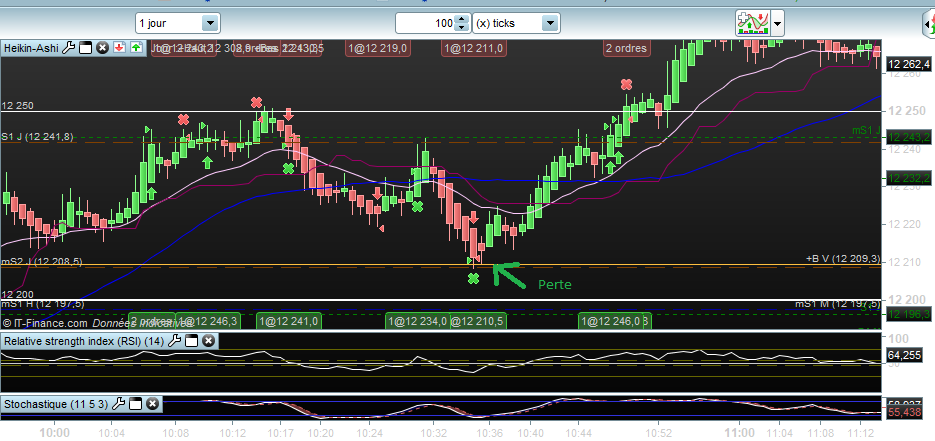This screenshot has width=935, height=441.
Task: Click the Relative strength index (RSI) title
Action: [85, 341]
